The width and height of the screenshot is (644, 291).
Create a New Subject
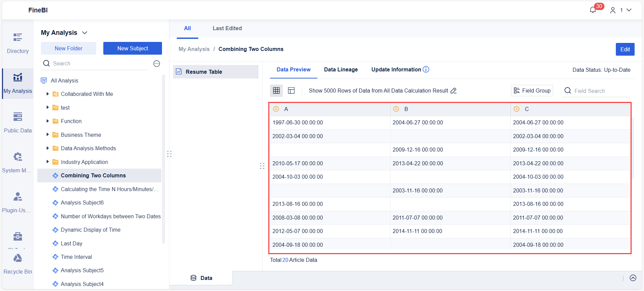point(132,48)
